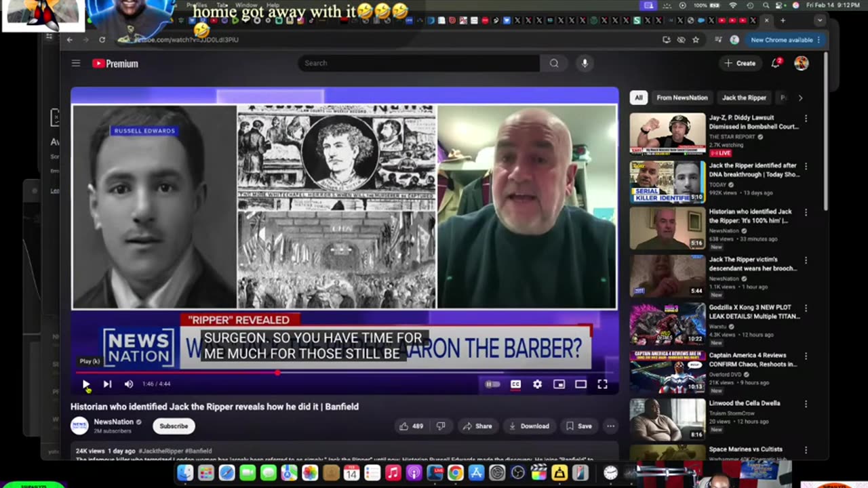
Task: Download the video
Action: click(528, 426)
